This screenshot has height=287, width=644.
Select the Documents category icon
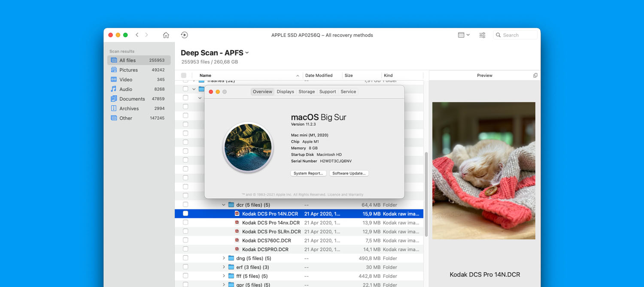click(114, 99)
